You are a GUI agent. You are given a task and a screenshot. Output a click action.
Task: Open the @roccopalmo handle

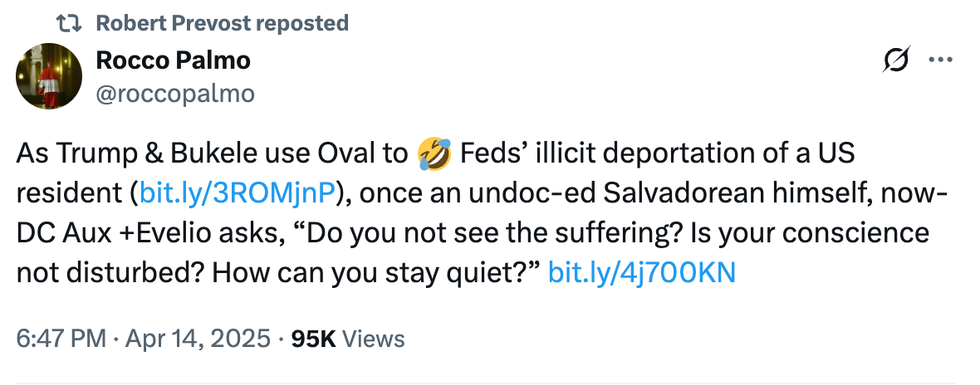pos(176,94)
